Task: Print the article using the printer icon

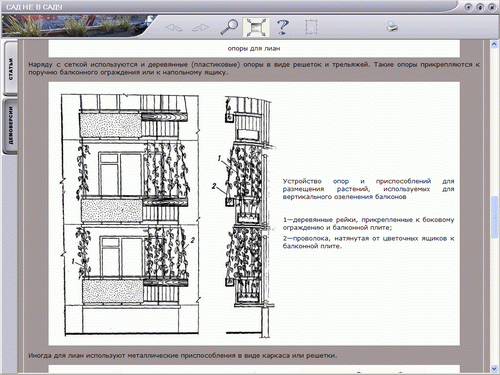Action: [x=392, y=26]
